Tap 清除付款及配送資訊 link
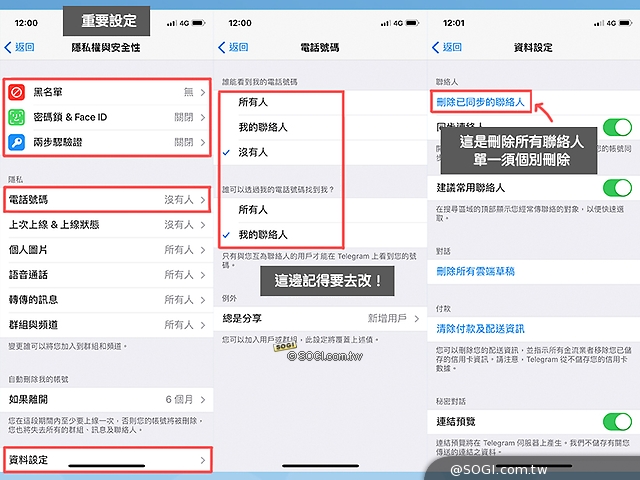 [480, 329]
